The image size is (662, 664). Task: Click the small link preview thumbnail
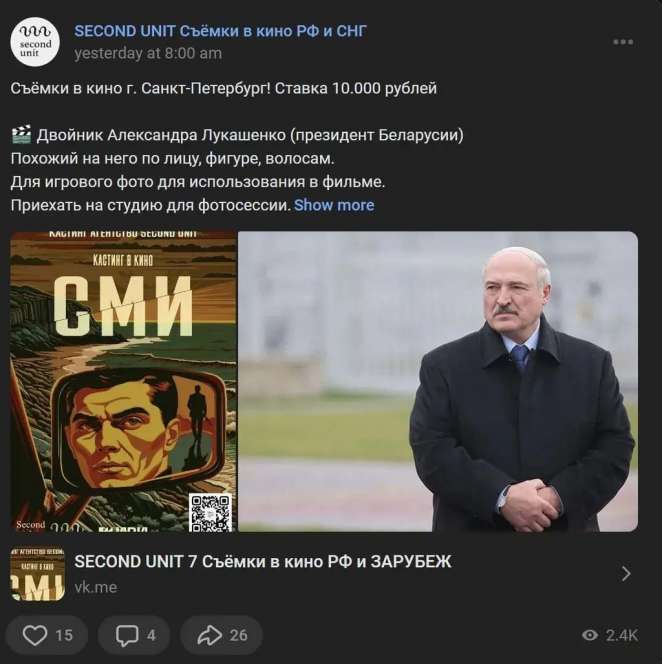(38, 573)
